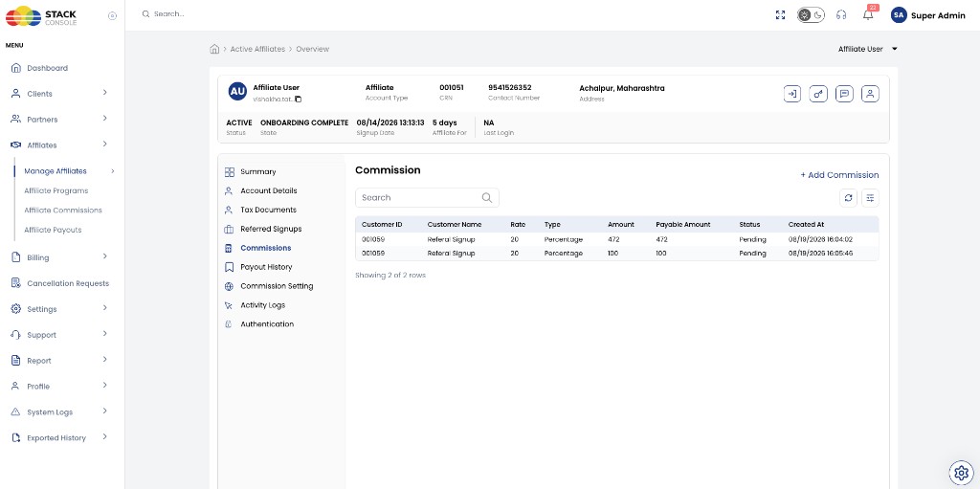
Task: Switch to the Tax Documents tab
Action: click(268, 211)
